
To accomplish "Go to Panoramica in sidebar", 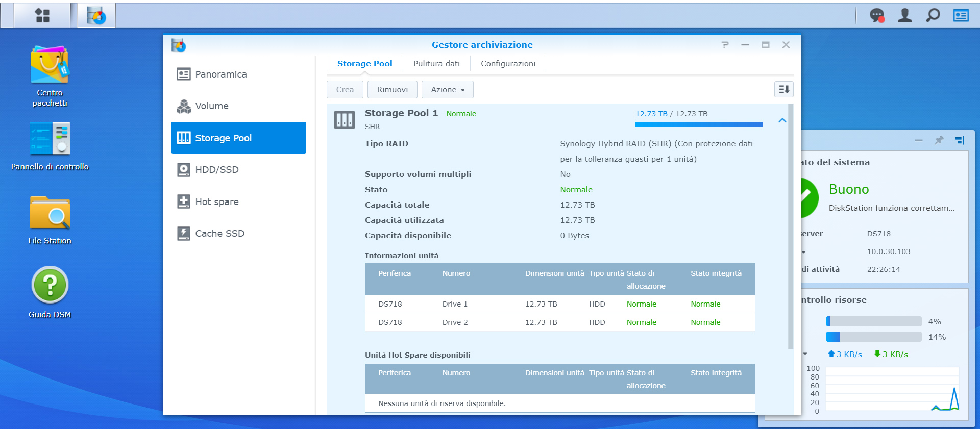I will (x=238, y=74).
